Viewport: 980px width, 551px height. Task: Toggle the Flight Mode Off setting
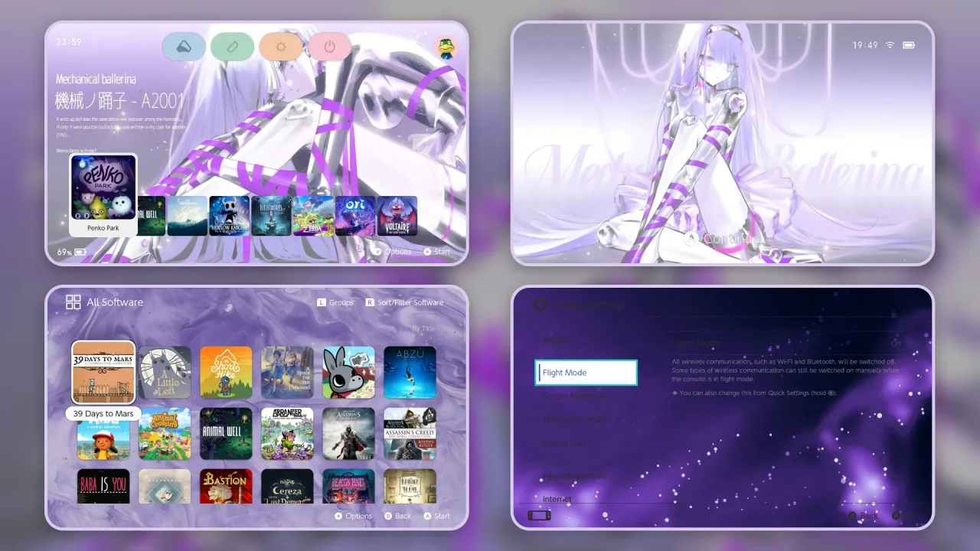pyautogui.click(x=785, y=343)
